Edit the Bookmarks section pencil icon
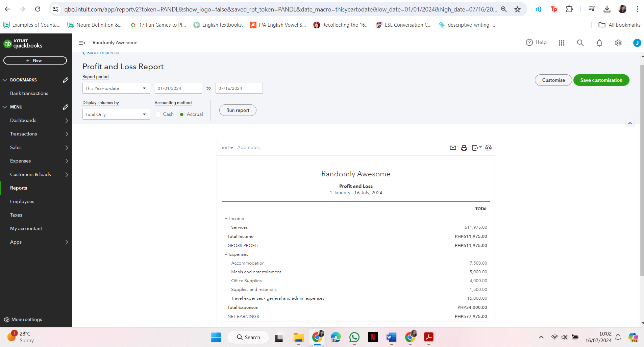Image resolution: width=644 pixels, height=347 pixels. [66, 80]
